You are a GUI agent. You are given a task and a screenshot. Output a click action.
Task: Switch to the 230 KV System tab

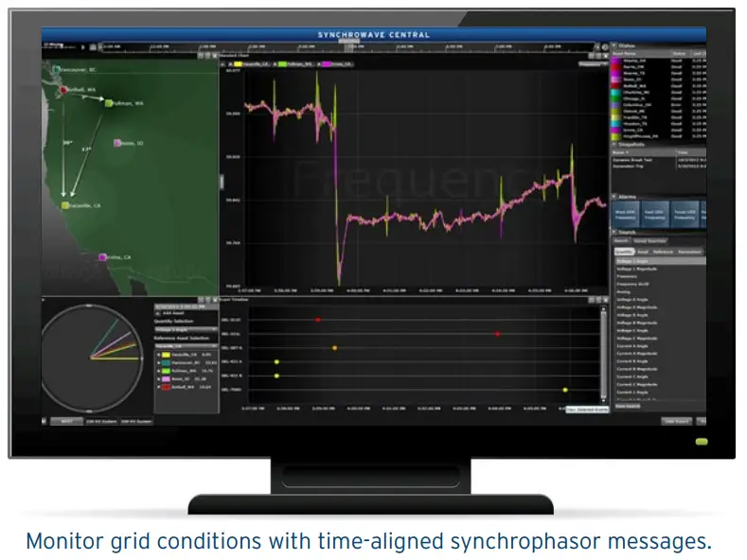pos(101,422)
